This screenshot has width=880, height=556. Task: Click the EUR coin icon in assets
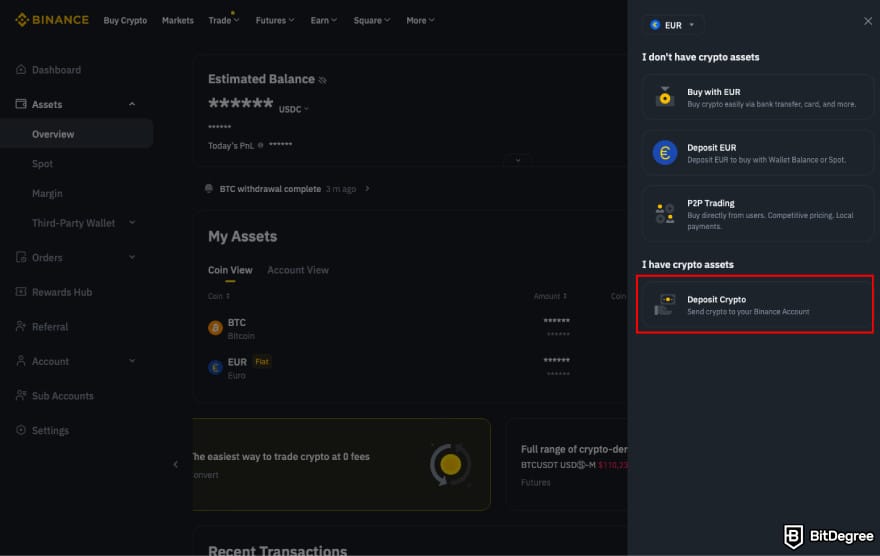coord(215,367)
